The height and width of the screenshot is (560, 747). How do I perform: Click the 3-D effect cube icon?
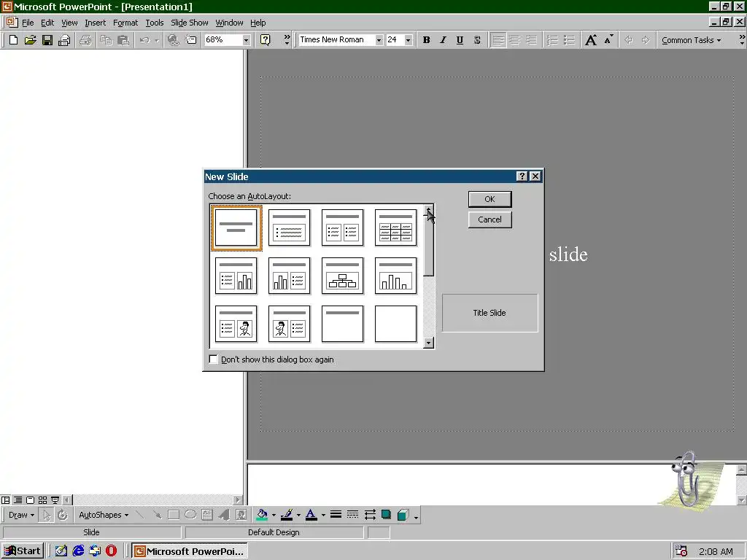(403, 515)
